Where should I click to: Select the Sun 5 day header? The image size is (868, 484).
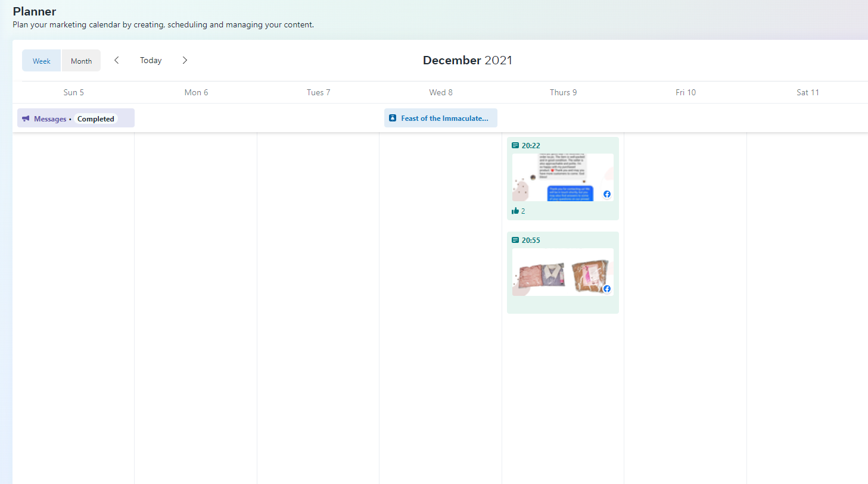coord(74,92)
